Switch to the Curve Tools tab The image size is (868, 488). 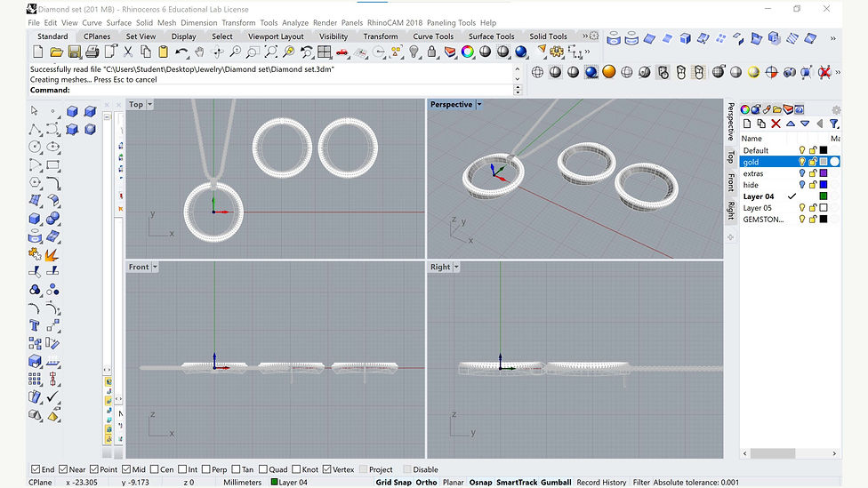tap(433, 36)
